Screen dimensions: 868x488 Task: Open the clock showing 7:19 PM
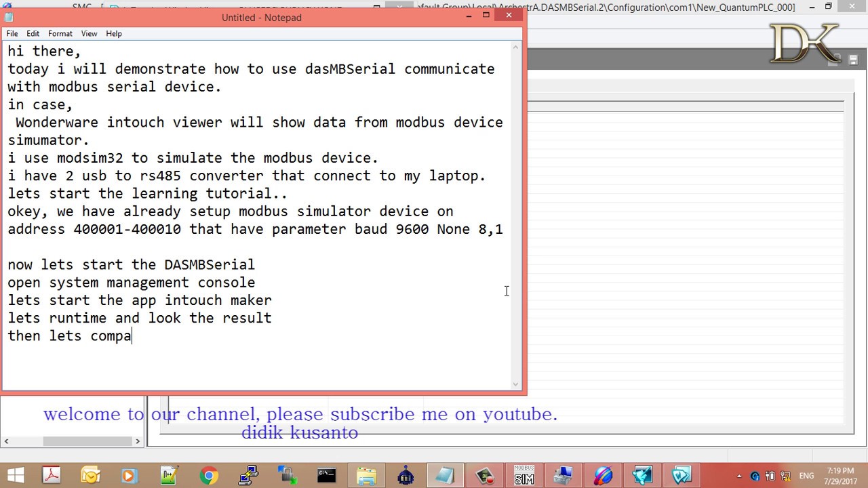coord(841,476)
